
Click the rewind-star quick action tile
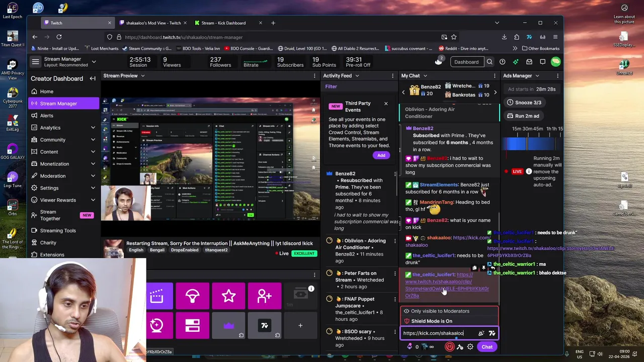click(x=156, y=325)
